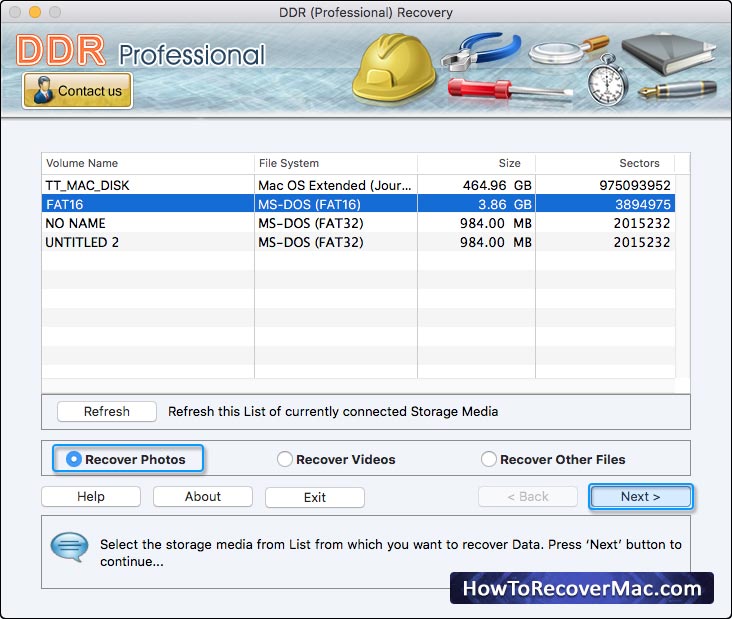Click the speech bubble hint icon
The image size is (732, 619).
(69, 547)
